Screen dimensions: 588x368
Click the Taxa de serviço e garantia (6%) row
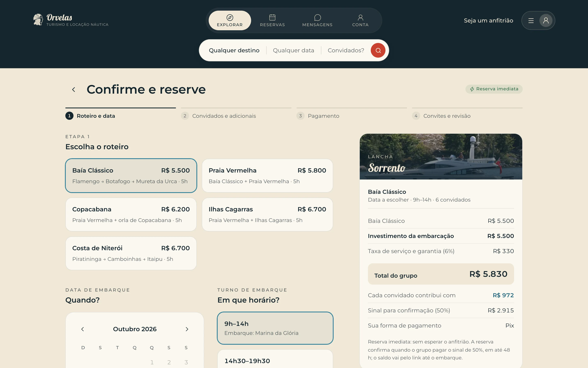coord(441,251)
